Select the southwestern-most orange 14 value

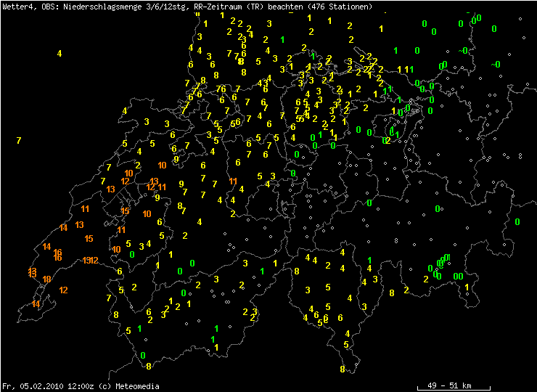point(36,304)
